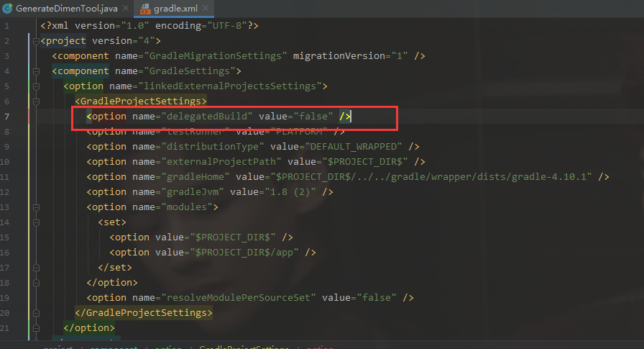Viewport: 644px width, 349px height.
Task: Click the gradle-4.10.1 wrapper path value
Action: point(431,177)
